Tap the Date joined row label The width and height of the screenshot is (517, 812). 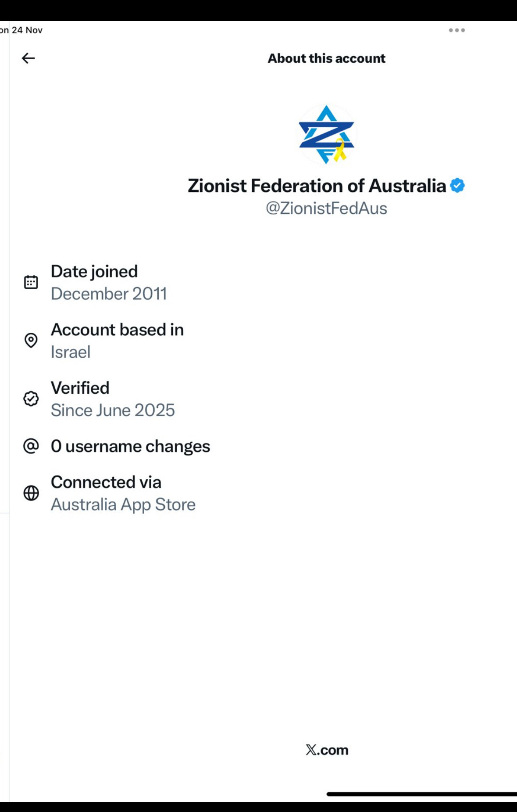pyautogui.click(x=94, y=272)
